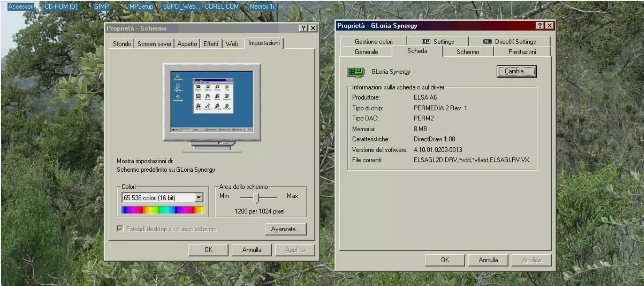Switch to the Generale tab
The image size is (644, 286).
tap(366, 52)
